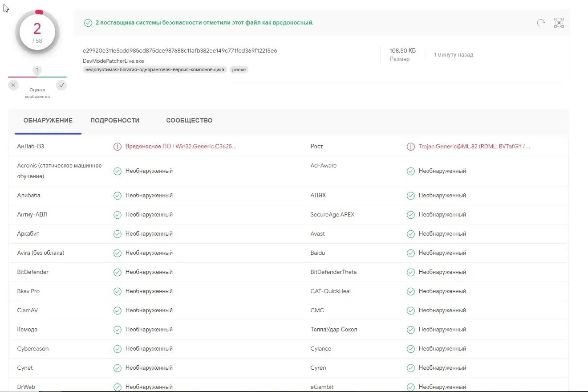Click the green check icon for Алибаба
The width and height of the screenshot is (588, 392).
pos(118,196)
